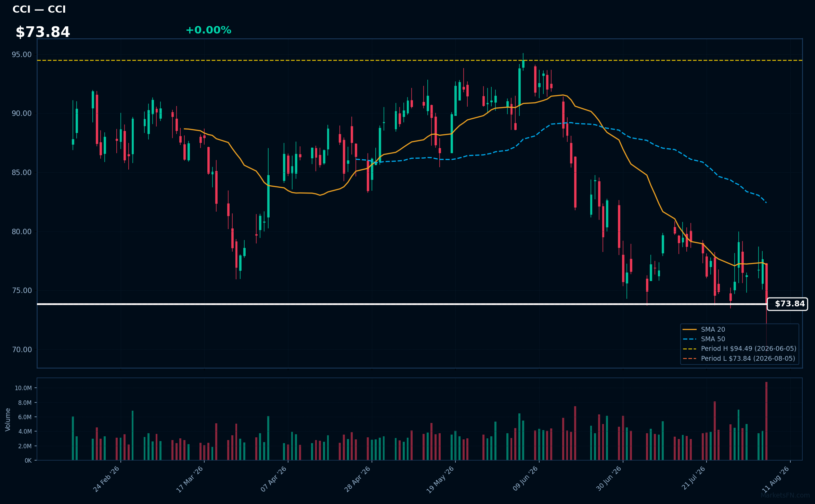Click the blue dashed SMA 50 legend swatch
This screenshot has height=504, width=815.
(x=689, y=339)
